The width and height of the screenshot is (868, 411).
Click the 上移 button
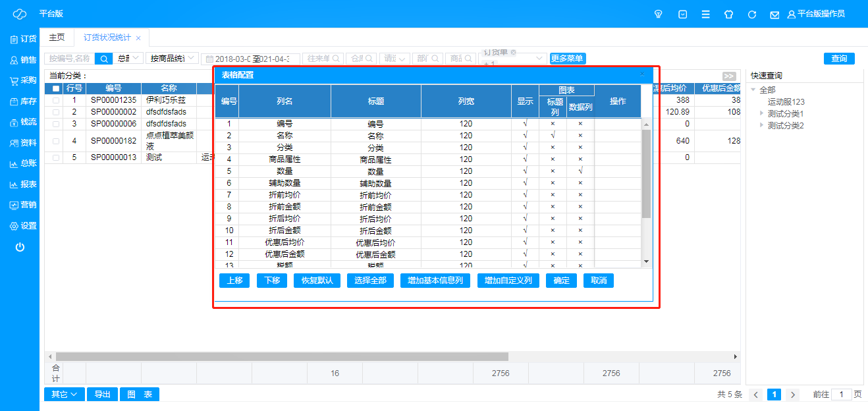234,281
